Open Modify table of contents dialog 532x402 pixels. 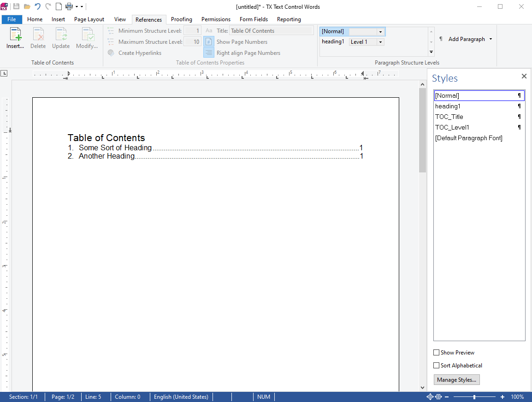coord(87,38)
